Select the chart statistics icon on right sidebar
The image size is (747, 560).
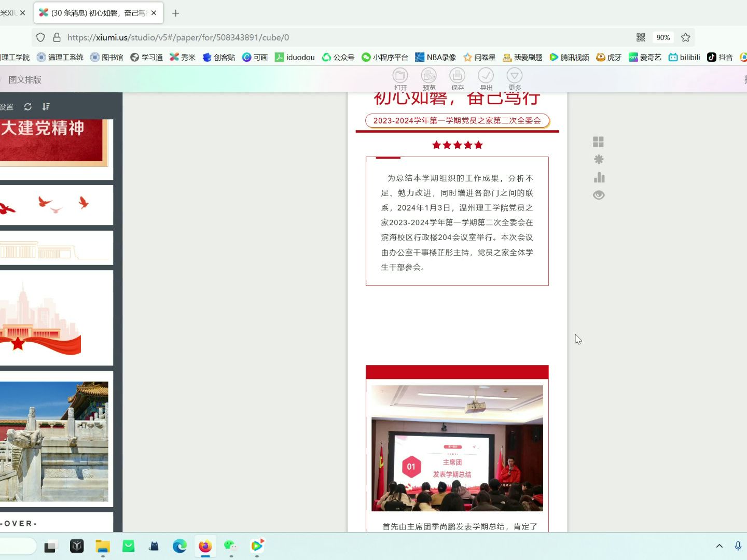[599, 177]
